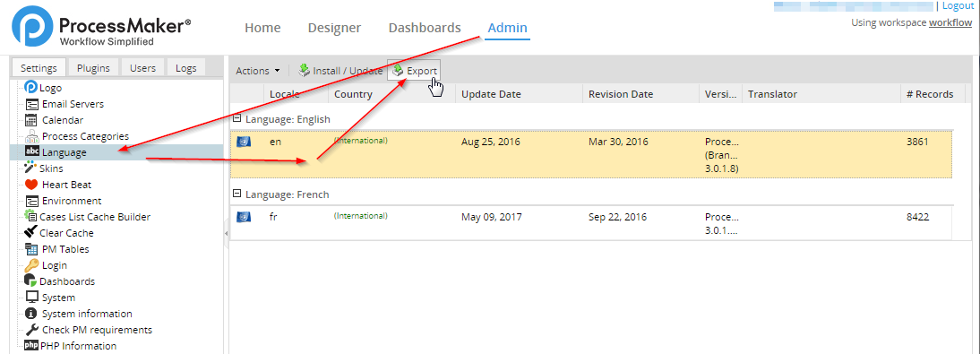Select the Calendar icon in sidebar
The width and height of the screenshot is (980, 354).
tap(32, 120)
